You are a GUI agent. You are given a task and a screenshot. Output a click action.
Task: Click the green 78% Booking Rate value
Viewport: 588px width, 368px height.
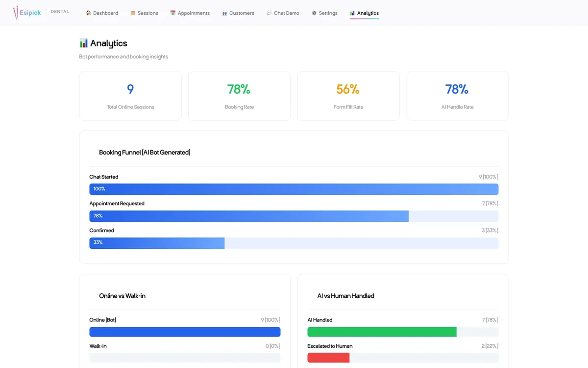tap(239, 89)
